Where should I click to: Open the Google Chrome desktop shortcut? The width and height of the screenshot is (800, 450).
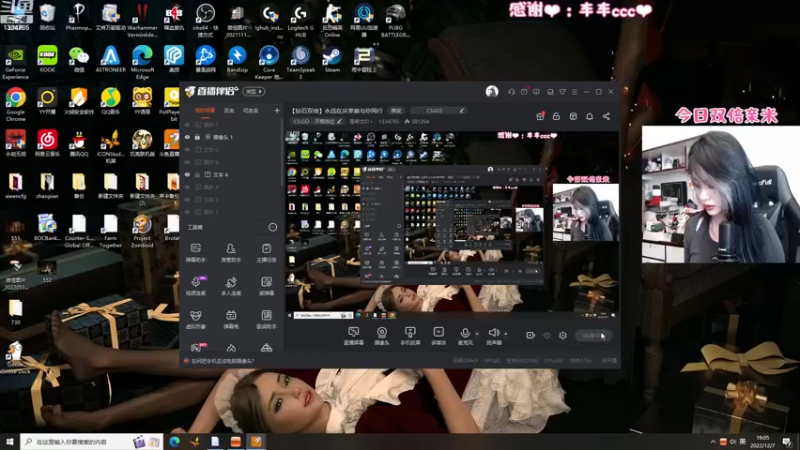[15, 105]
